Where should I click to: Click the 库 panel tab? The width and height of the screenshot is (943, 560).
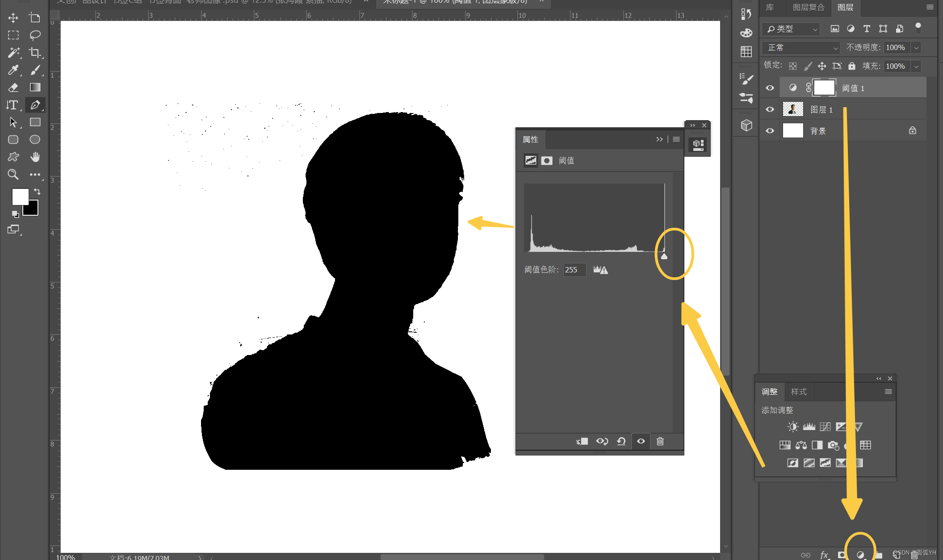pyautogui.click(x=770, y=7)
